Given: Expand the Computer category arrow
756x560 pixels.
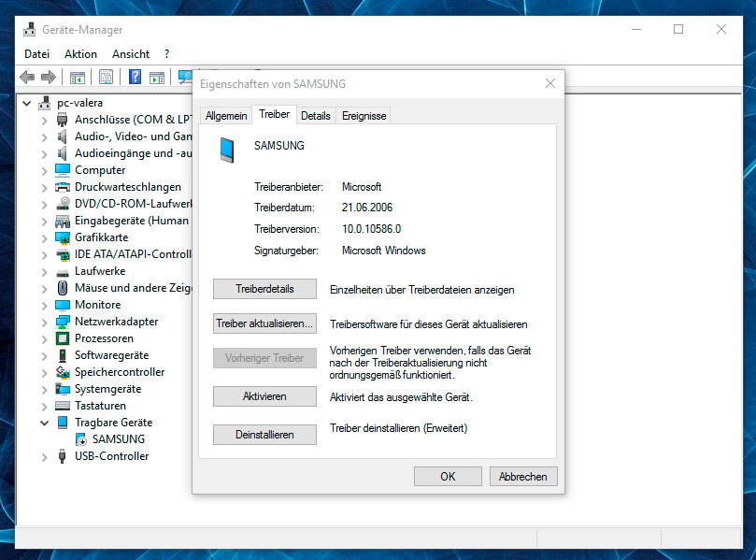Looking at the screenshot, I should tap(44, 171).
